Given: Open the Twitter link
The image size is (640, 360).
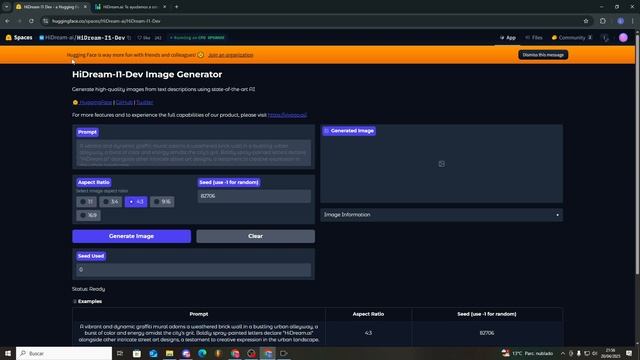Looking at the screenshot, I should click(x=144, y=102).
